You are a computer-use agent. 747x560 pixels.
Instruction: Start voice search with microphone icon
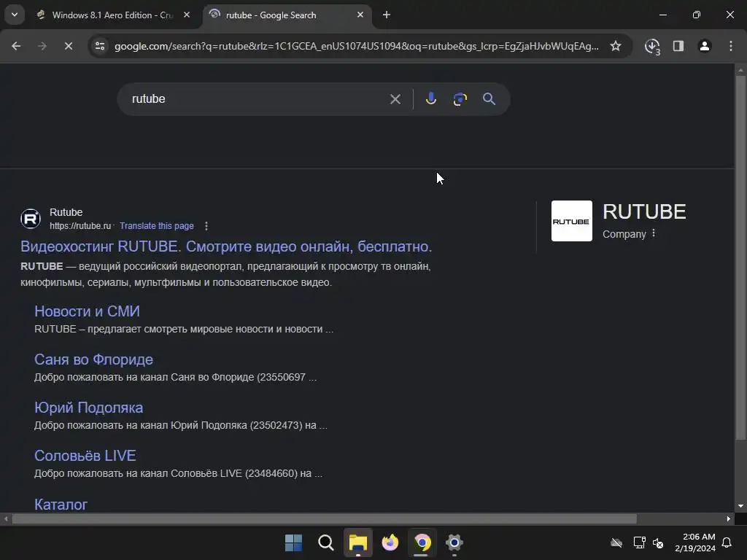tap(431, 99)
